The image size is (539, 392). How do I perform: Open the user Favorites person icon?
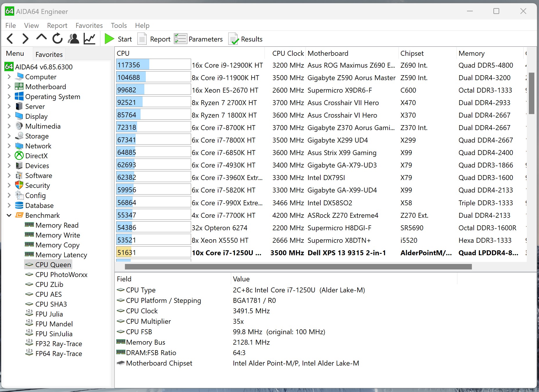[73, 39]
